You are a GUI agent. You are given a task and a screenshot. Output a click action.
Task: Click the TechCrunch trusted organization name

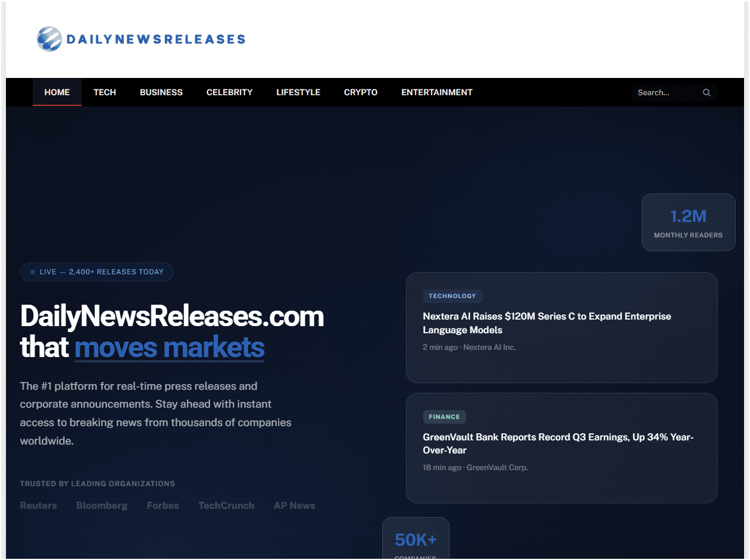(226, 505)
